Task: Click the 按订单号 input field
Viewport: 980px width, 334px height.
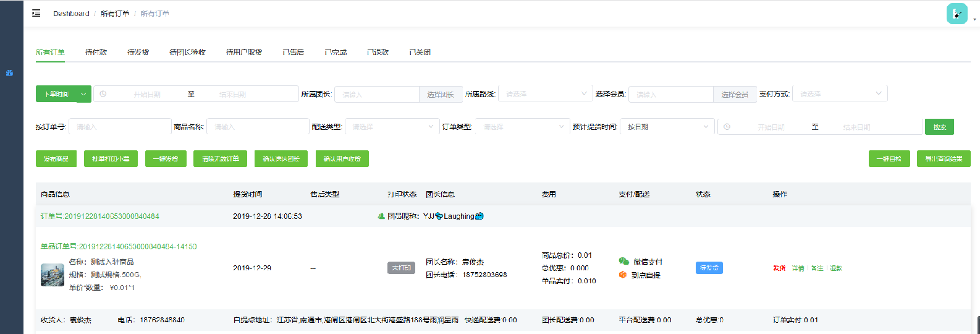Action: click(119, 127)
